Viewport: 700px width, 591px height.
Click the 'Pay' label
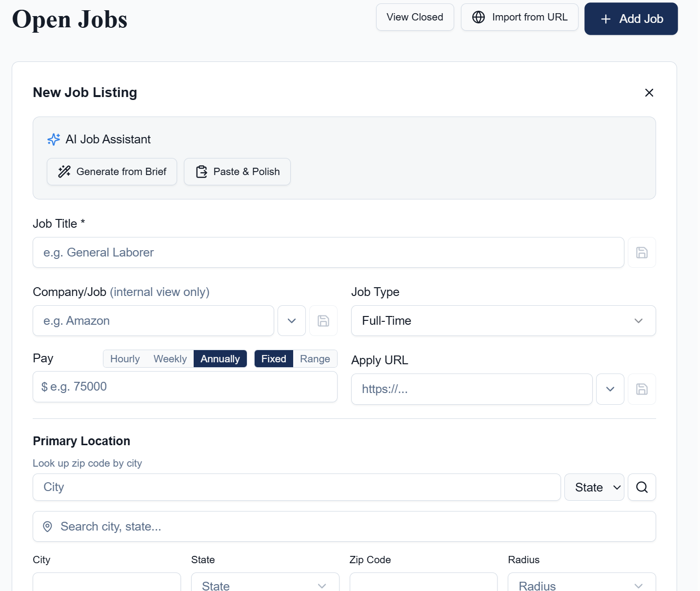click(x=43, y=358)
